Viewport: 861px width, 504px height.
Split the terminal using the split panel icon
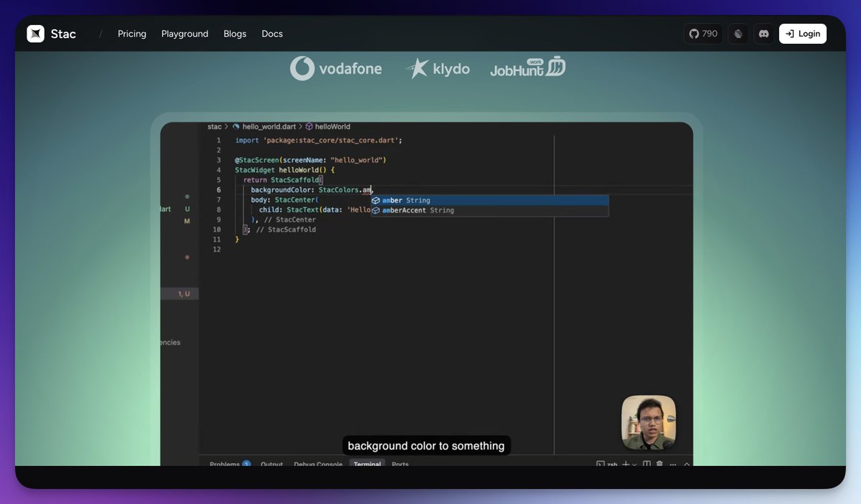coord(646,464)
